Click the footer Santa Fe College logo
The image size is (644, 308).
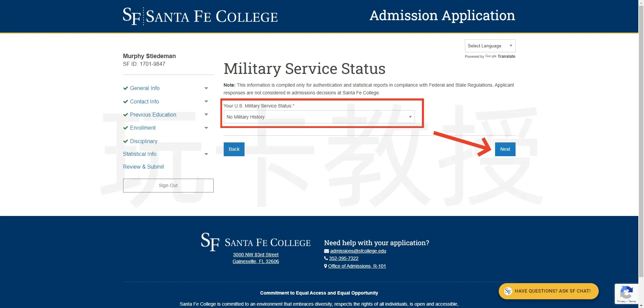coord(256,242)
